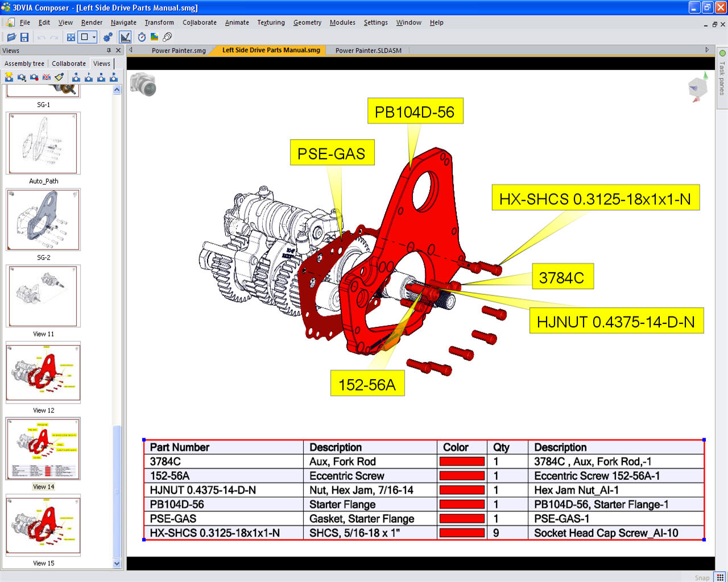Viewport: 728px width, 582px height.
Task: Click the Zoom Fit All icon
Action: tap(71, 37)
